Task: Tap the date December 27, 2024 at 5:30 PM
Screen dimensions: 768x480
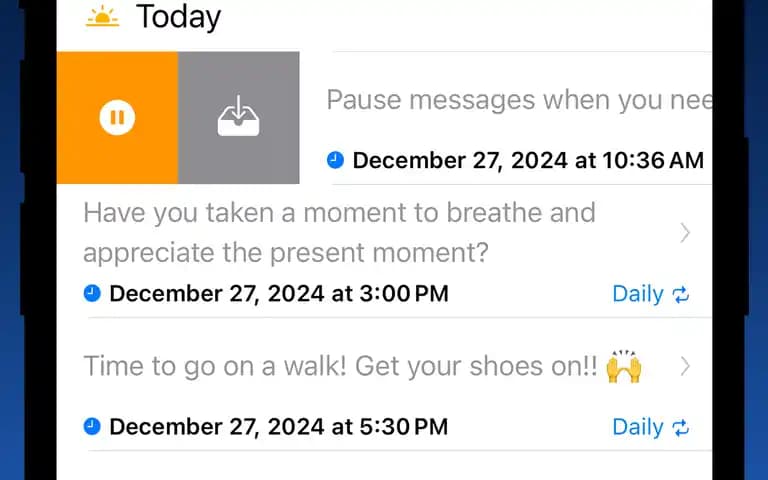Action: tap(279, 426)
